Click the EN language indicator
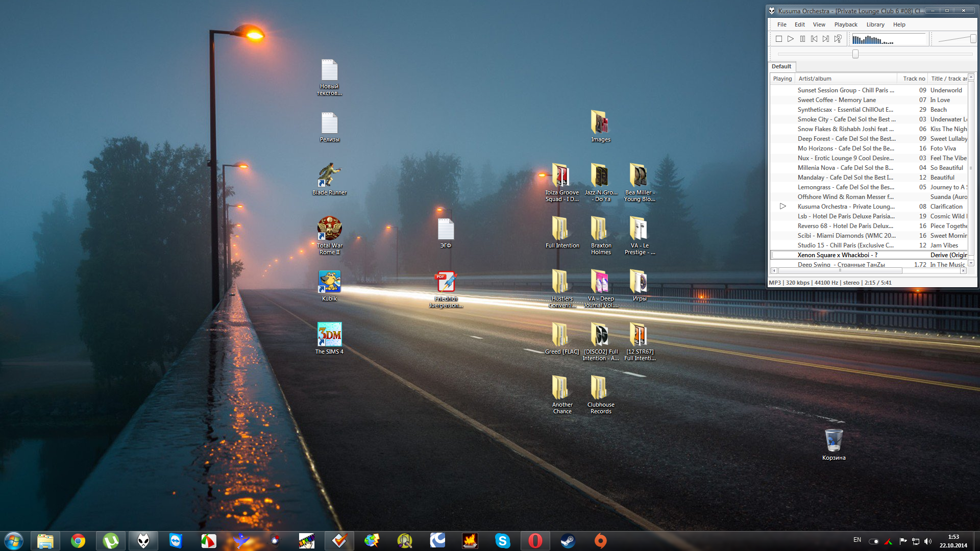The width and height of the screenshot is (980, 551). tap(857, 540)
